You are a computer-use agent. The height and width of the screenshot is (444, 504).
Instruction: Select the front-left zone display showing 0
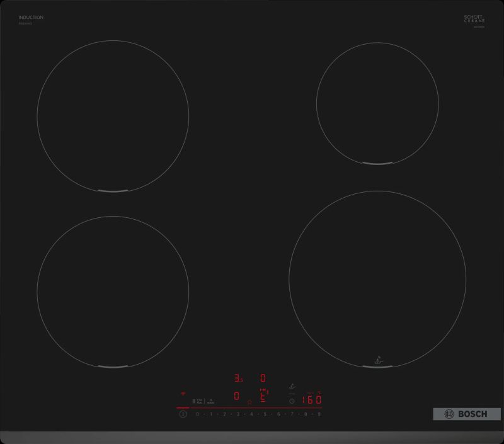(237, 396)
